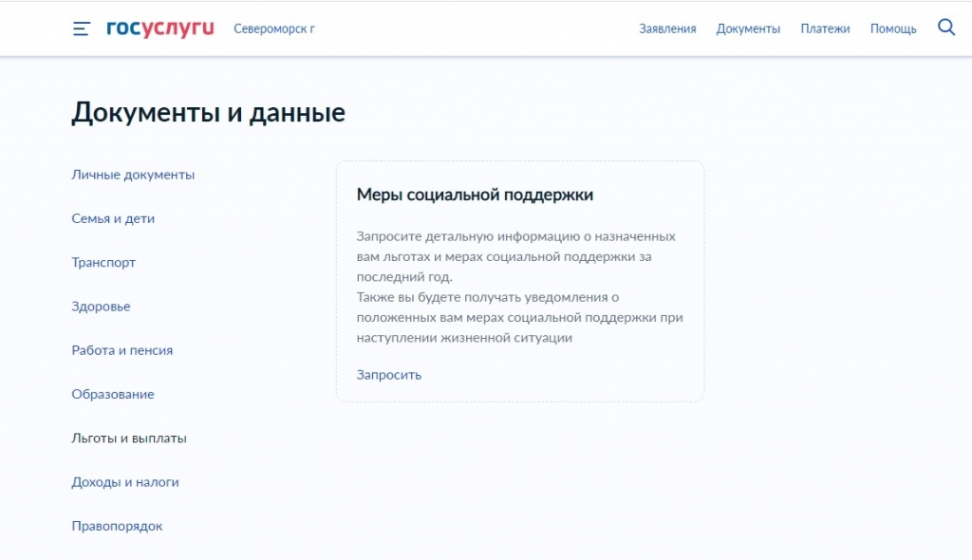Open Заявления in top navigation
The height and width of the screenshot is (560, 972).
tap(667, 29)
